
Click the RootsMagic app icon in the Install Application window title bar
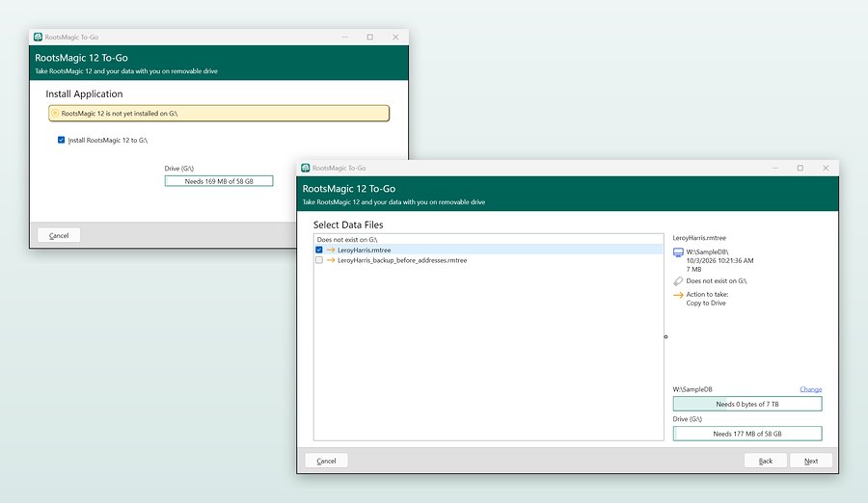click(38, 37)
